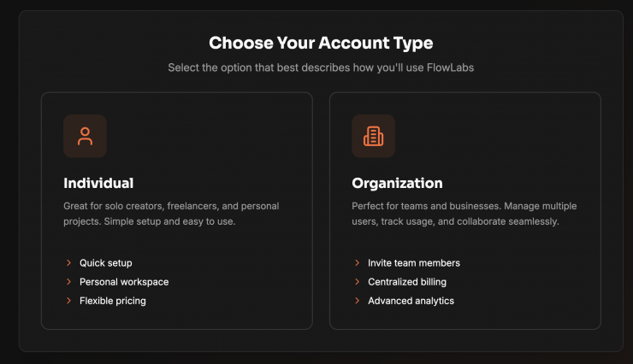Click the Organization building icon

tap(373, 136)
